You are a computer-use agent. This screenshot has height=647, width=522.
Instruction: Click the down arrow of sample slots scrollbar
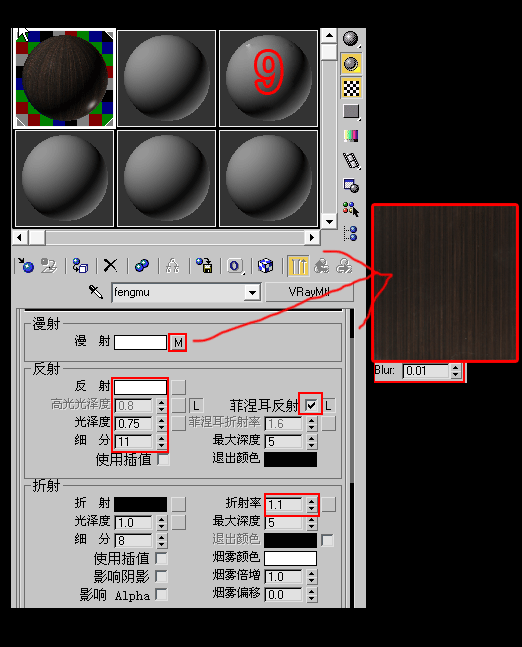pyautogui.click(x=329, y=222)
